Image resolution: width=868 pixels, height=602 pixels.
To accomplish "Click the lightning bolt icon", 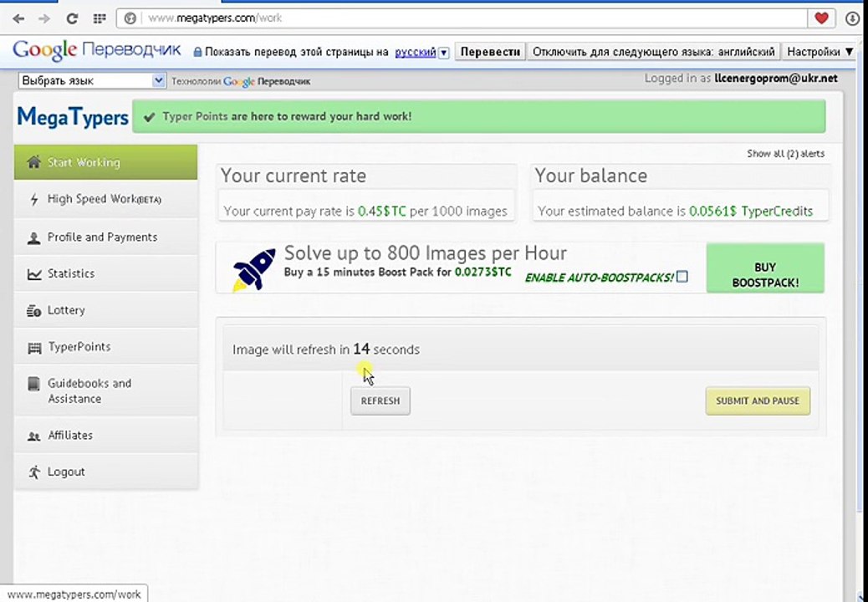I will pyautogui.click(x=33, y=199).
